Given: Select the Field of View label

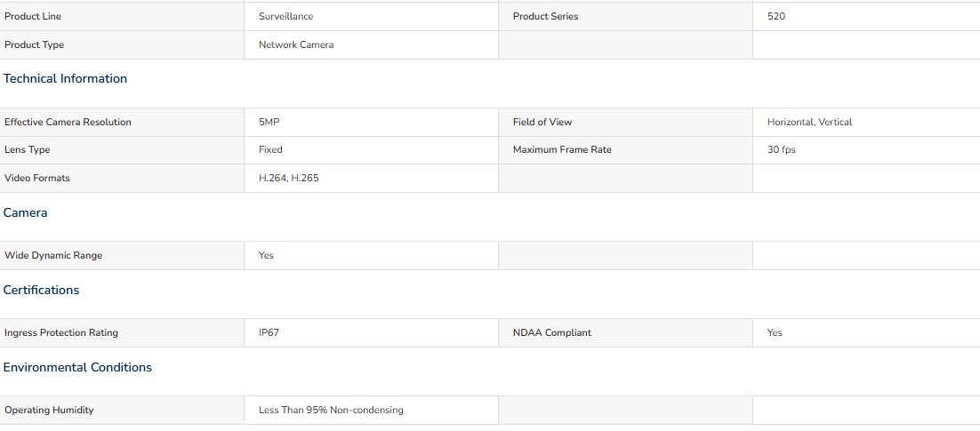Looking at the screenshot, I should 542,122.
